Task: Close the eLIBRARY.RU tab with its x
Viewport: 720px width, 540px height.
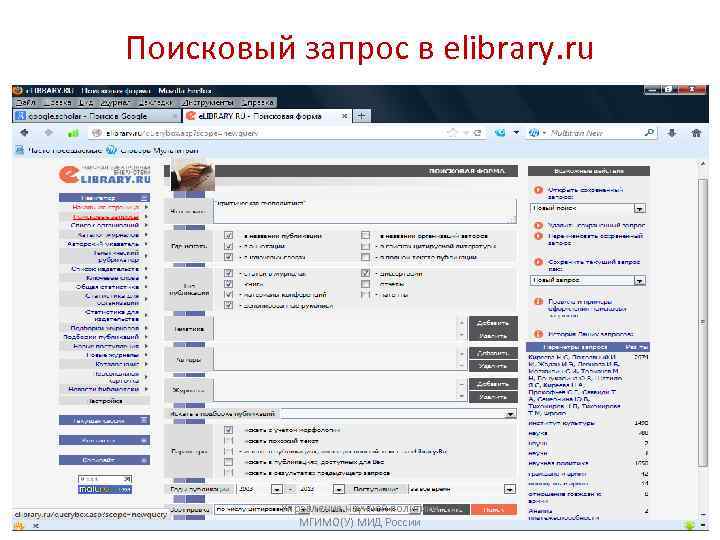Action: (x=344, y=116)
